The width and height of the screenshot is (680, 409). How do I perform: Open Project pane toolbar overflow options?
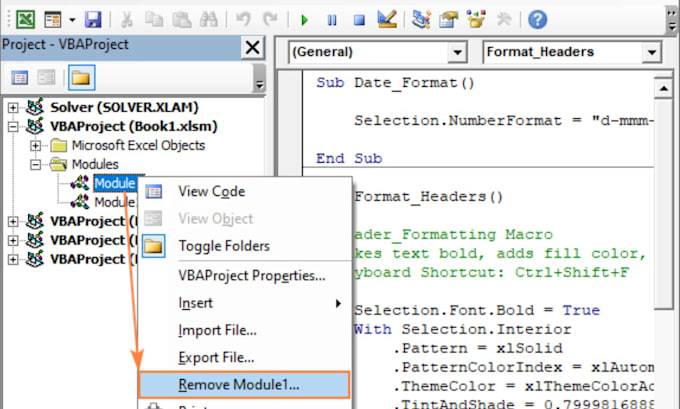[259, 79]
